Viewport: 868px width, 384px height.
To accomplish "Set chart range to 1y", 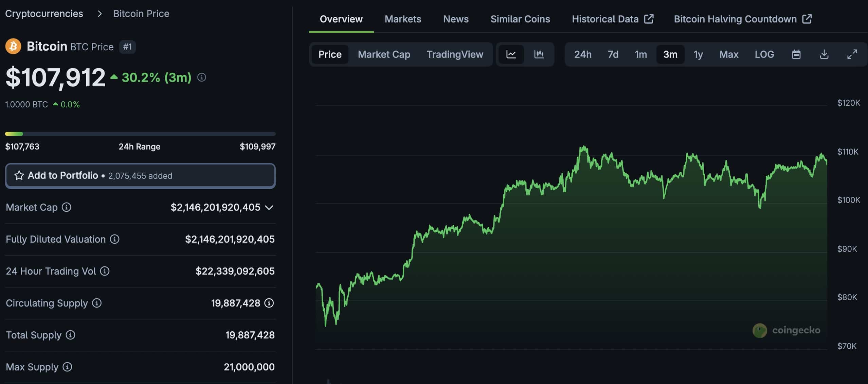I will click(x=698, y=54).
